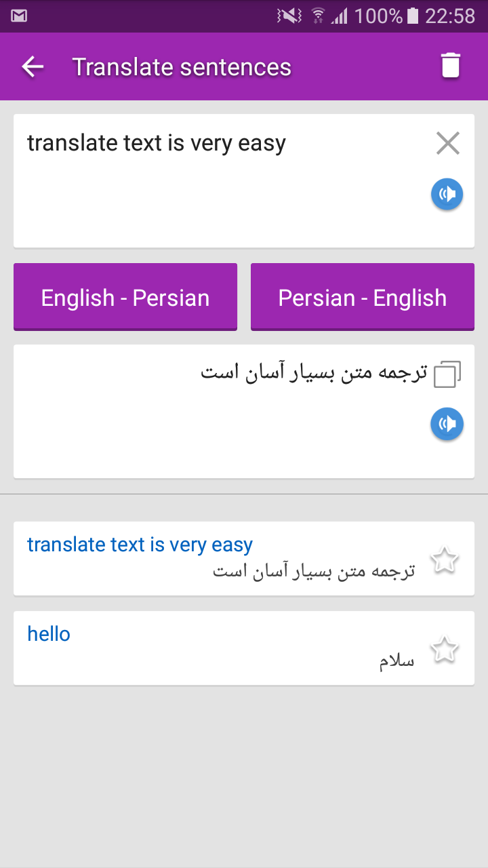Viewport: 488px width, 868px height.
Task: Copy the translated Persian text
Action: click(447, 374)
